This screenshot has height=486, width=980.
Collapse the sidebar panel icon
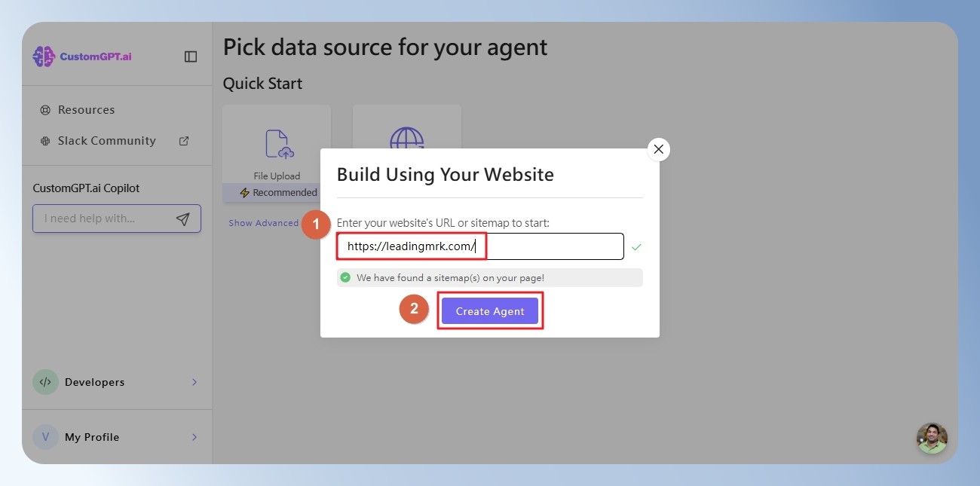191,57
